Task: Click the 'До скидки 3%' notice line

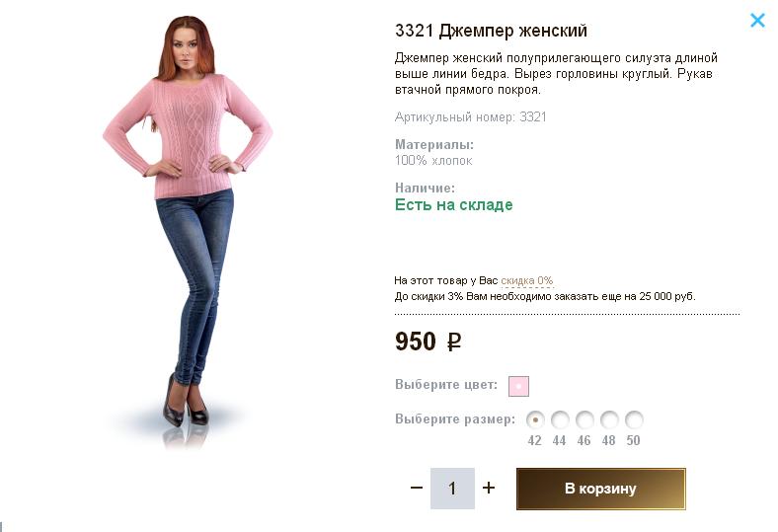Action: point(544,296)
